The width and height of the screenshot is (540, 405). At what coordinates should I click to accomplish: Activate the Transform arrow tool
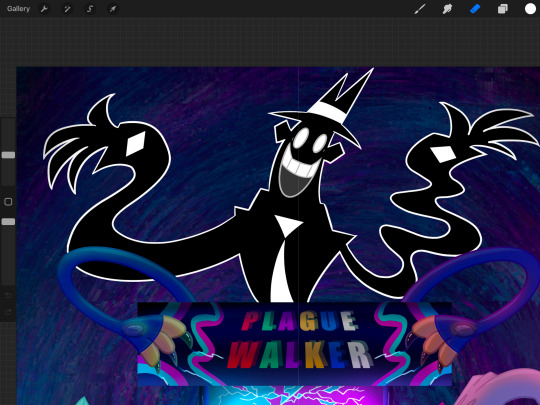[x=113, y=9]
